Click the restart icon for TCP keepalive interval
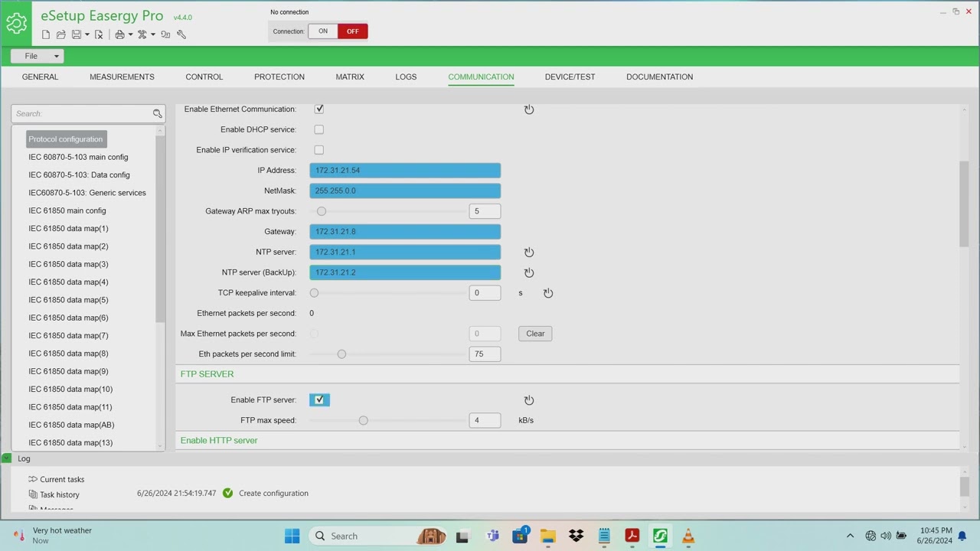 point(548,293)
